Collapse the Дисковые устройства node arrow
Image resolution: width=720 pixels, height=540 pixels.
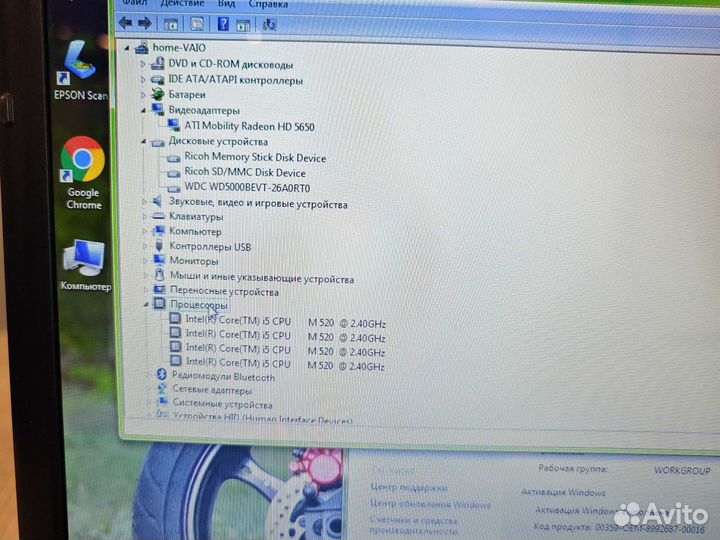click(143, 142)
